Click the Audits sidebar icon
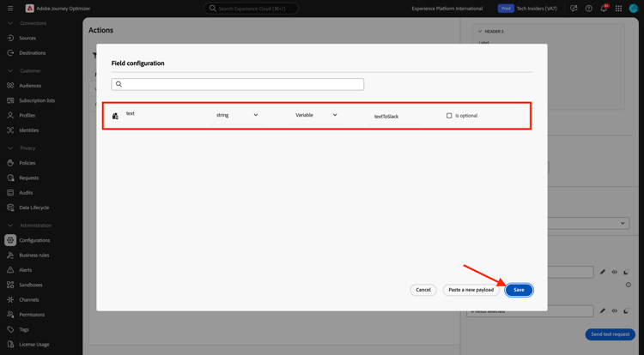Screen dimensions: 644x355 tap(10, 193)
